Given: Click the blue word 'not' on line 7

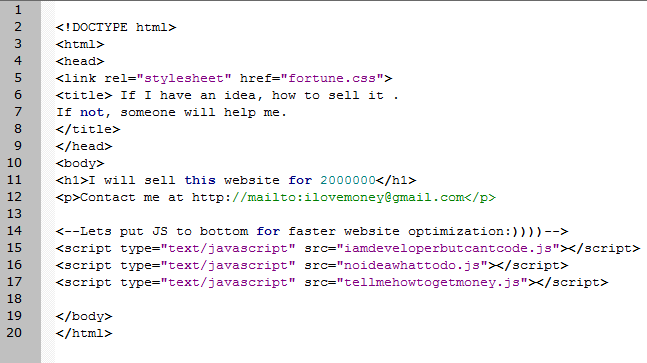Looking at the screenshot, I should click(x=92, y=112).
